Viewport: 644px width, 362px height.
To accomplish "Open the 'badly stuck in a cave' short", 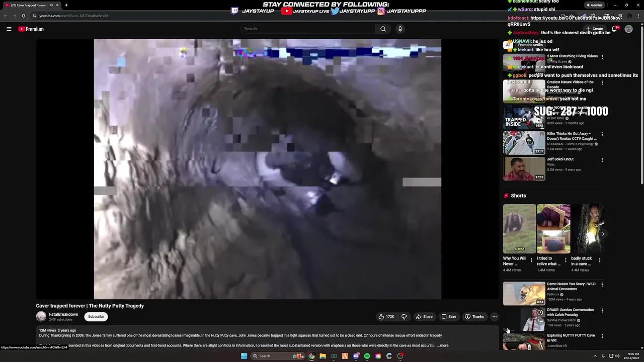I will point(587,229).
